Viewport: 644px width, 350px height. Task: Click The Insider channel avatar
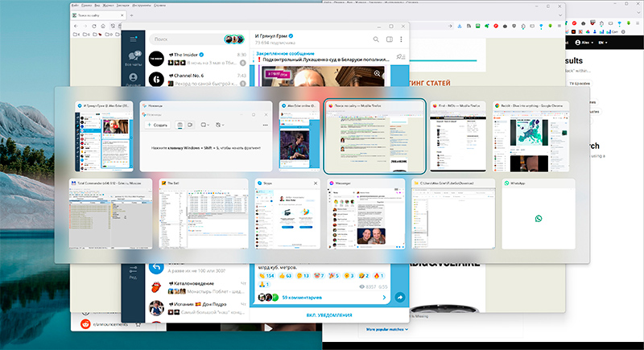click(156, 59)
